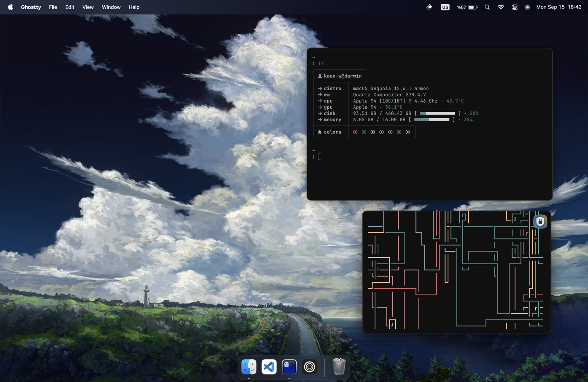The width and height of the screenshot is (588, 382).
Task: Click 'Apple M4 [10C/10T] @ 4.46 GHz' text
Action: 395,101
